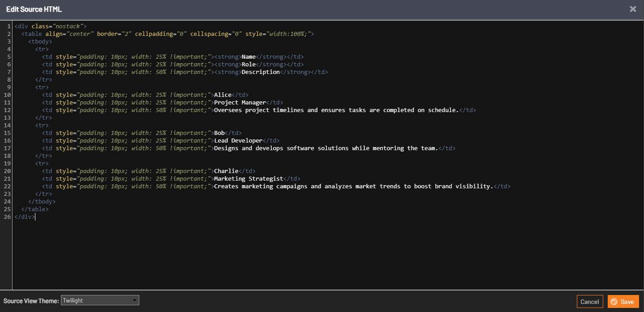Place cursor in "Marketing Strategist" text
The height and width of the screenshot is (312, 644).
pyautogui.click(x=249, y=179)
